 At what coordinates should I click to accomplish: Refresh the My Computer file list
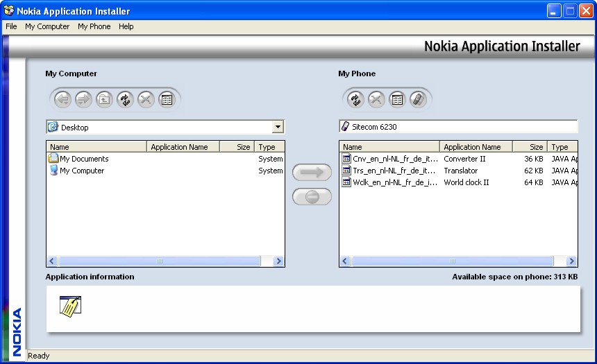[x=125, y=100]
